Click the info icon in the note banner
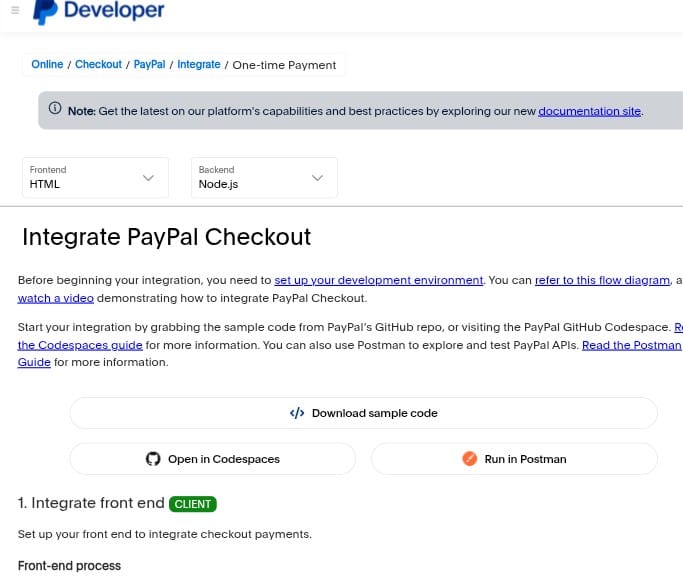Image resolution: width=683 pixels, height=587 pixels. pos(55,108)
